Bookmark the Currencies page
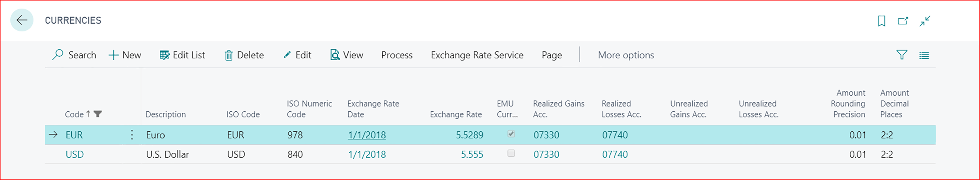Image resolution: width=980 pixels, height=180 pixels. [882, 21]
